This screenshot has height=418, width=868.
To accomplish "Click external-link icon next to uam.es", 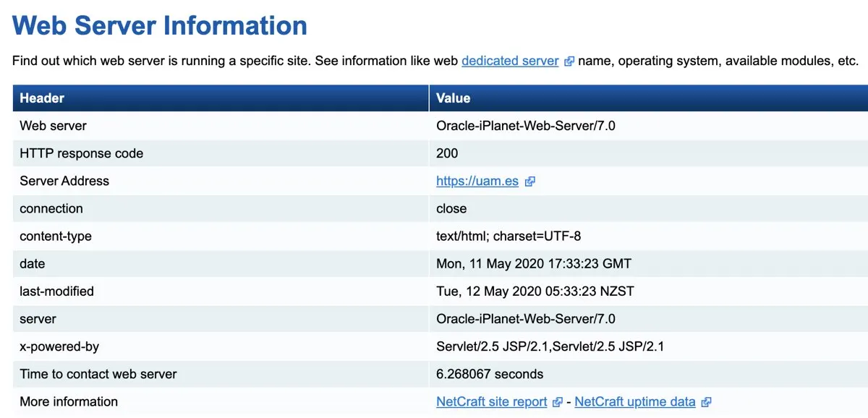I will 529,182.
